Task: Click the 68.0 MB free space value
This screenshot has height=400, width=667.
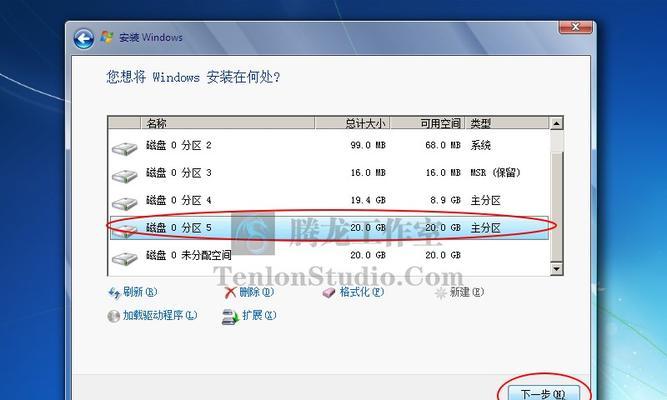Action: coord(443,146)
